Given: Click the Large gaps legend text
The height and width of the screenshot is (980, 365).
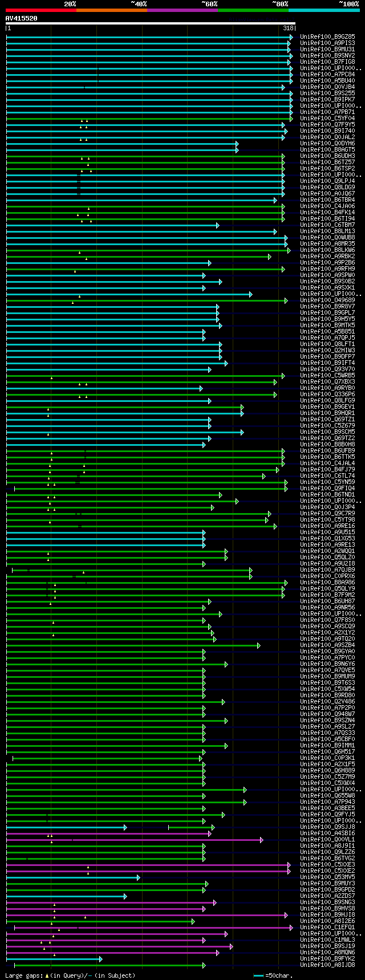Looking at the screenshot, I should [x=70, y=975].
